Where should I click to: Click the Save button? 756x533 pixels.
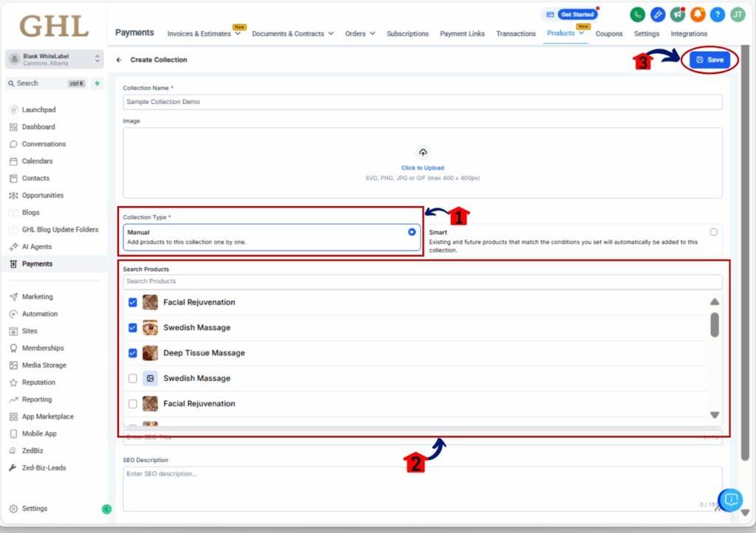pyautogui.click(x=708, y=60)
